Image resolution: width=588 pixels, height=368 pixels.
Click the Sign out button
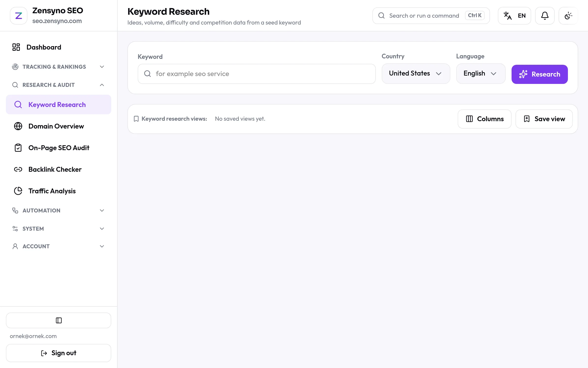click(59, 353)
